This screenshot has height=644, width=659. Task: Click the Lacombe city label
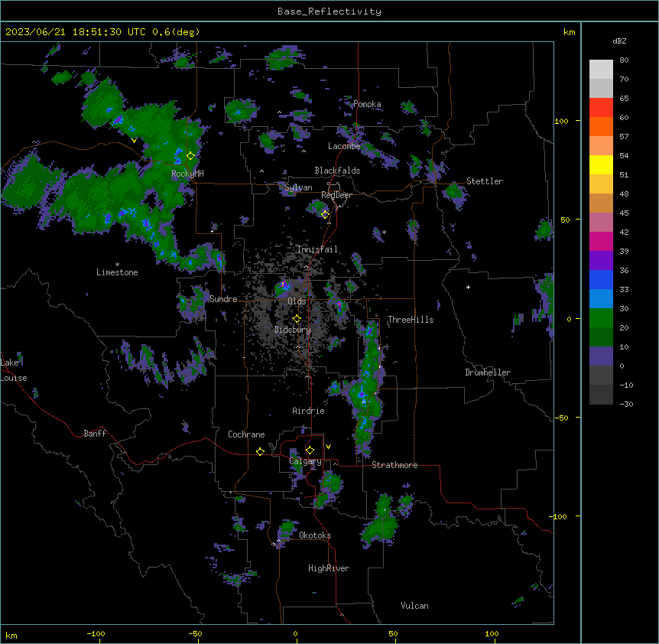pos(344,146)
